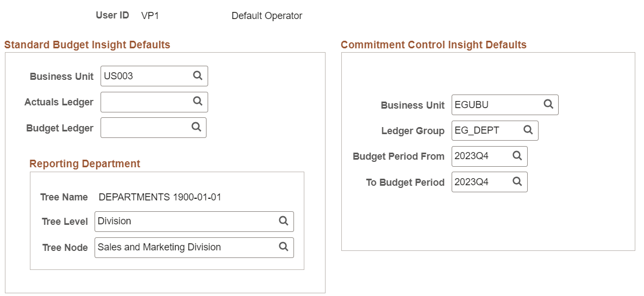Select the Tree Level field showing Division

click(185, 221)
